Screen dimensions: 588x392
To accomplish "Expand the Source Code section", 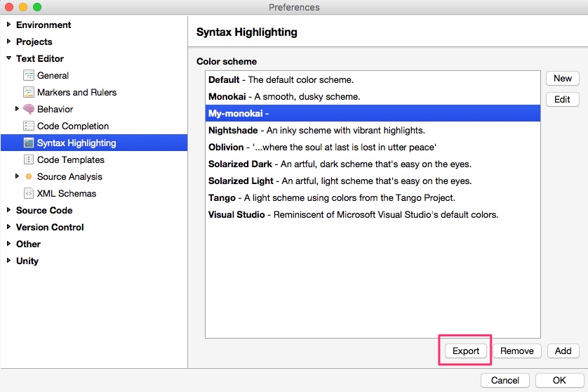I will [8, 210].
